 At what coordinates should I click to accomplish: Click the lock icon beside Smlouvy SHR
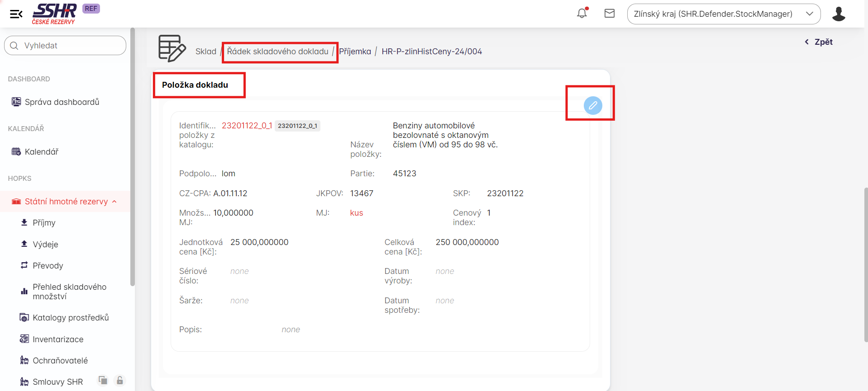click(x=120, y=381)
